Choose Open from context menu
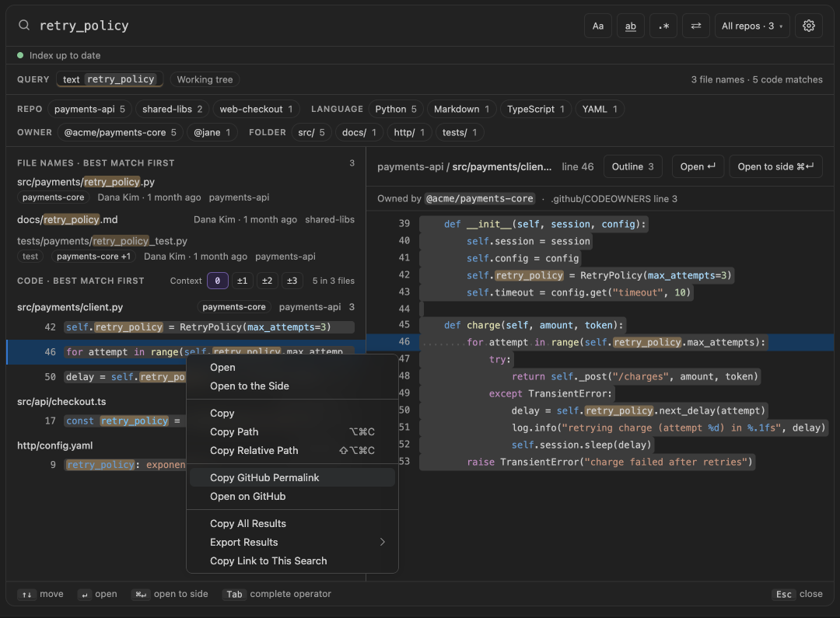The image size is (840, 618). pos(292,368)
